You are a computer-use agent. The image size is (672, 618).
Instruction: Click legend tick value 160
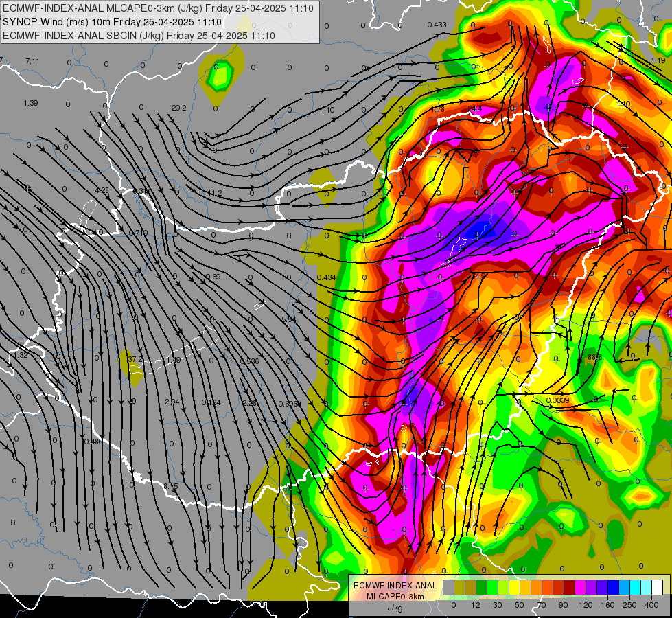coord(607,605)
